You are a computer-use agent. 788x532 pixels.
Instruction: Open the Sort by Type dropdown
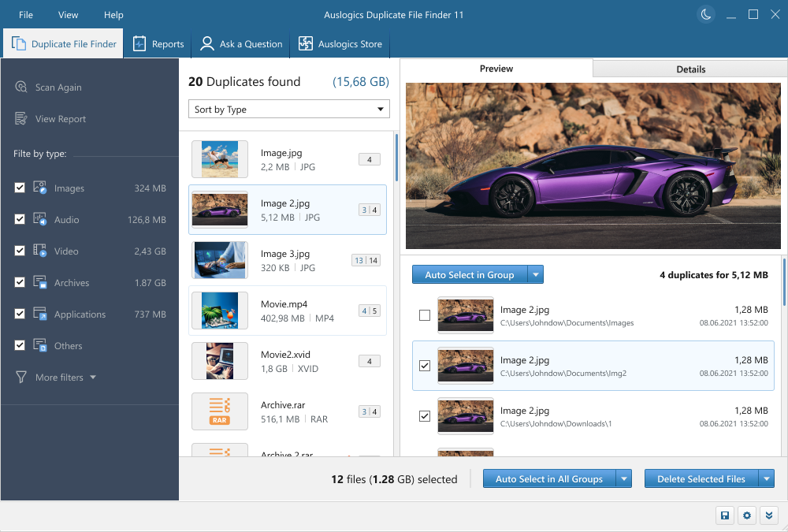pyautogui.click(x=289, y=109)
